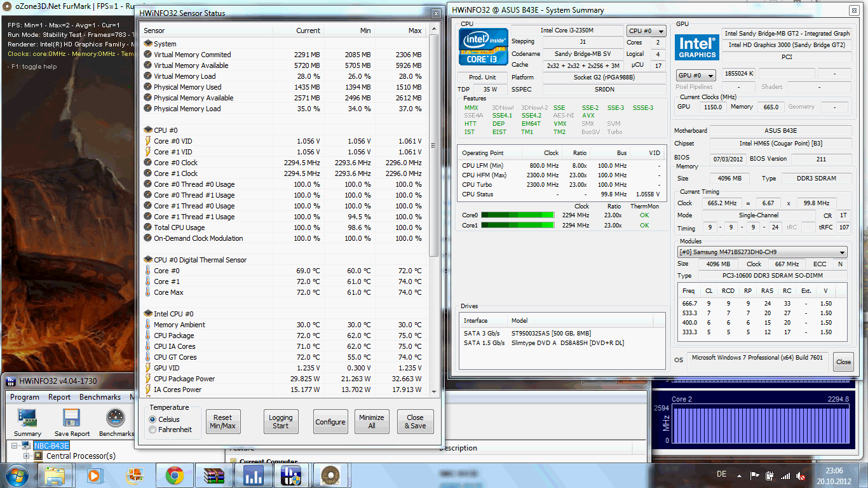The width and height of the screenshot is (868, 488).
Task: Open the GPU #0 selector dropdown
Action: point(696,75)
